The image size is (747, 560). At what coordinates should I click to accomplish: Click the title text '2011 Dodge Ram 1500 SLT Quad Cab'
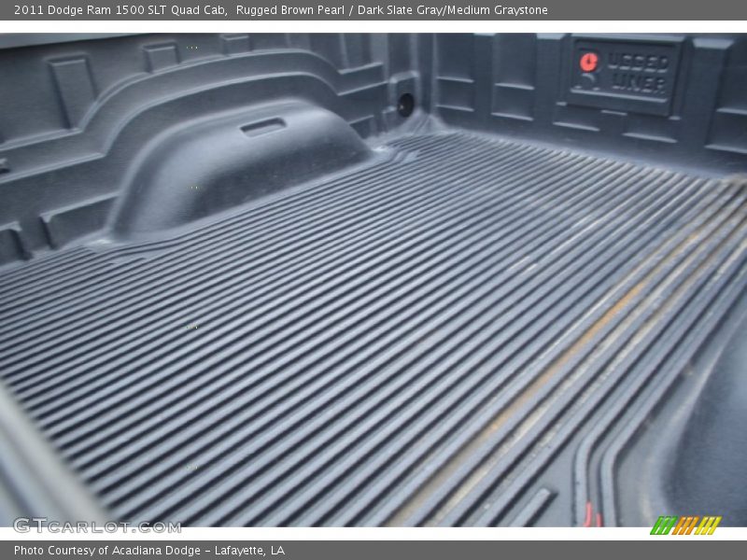(x=120, y=10)
